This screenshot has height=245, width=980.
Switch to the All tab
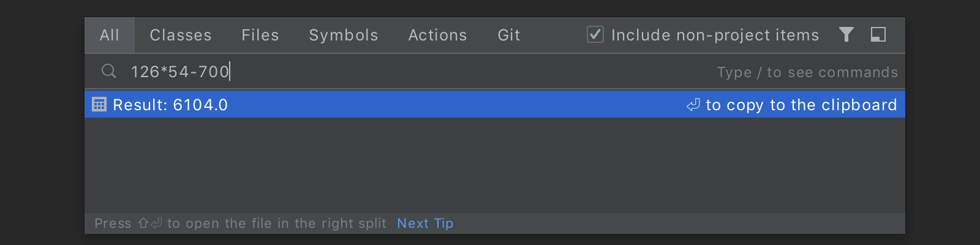click(110, 35)
